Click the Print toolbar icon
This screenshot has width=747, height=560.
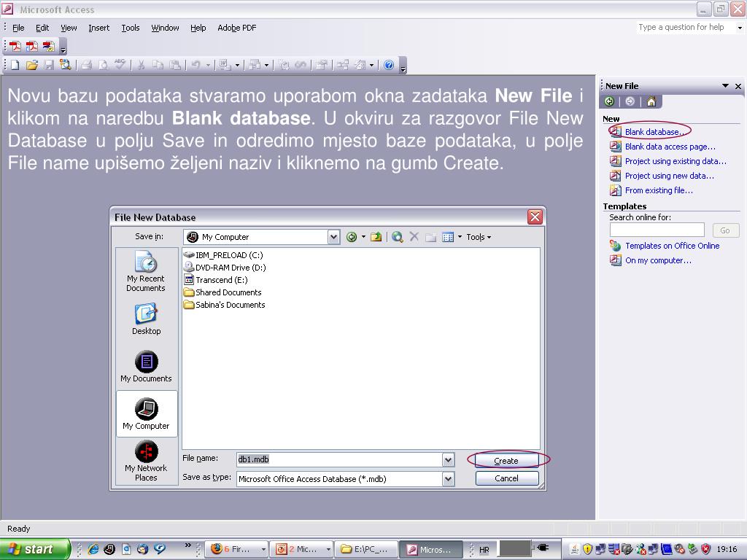point(86,65)
